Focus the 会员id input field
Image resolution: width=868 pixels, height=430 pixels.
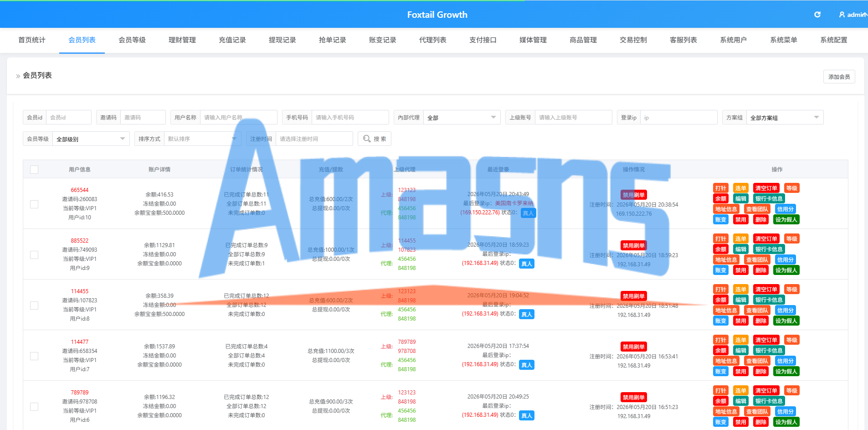coord(69,118)
